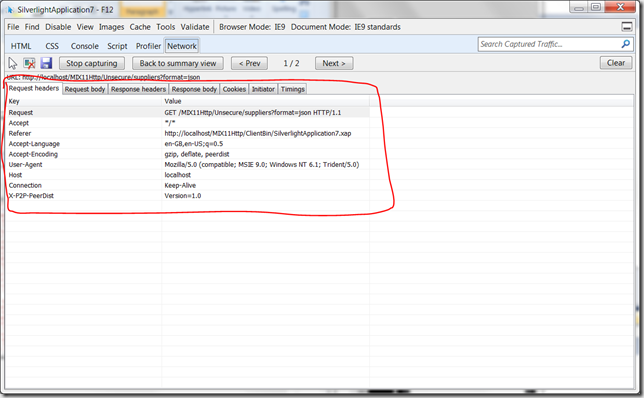Open the Cache menu
Viewport: 644px width, 398px height.
click(140, 27)
